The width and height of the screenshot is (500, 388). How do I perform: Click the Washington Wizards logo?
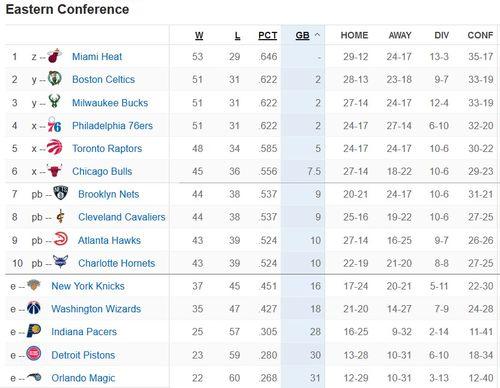(34, 308)
